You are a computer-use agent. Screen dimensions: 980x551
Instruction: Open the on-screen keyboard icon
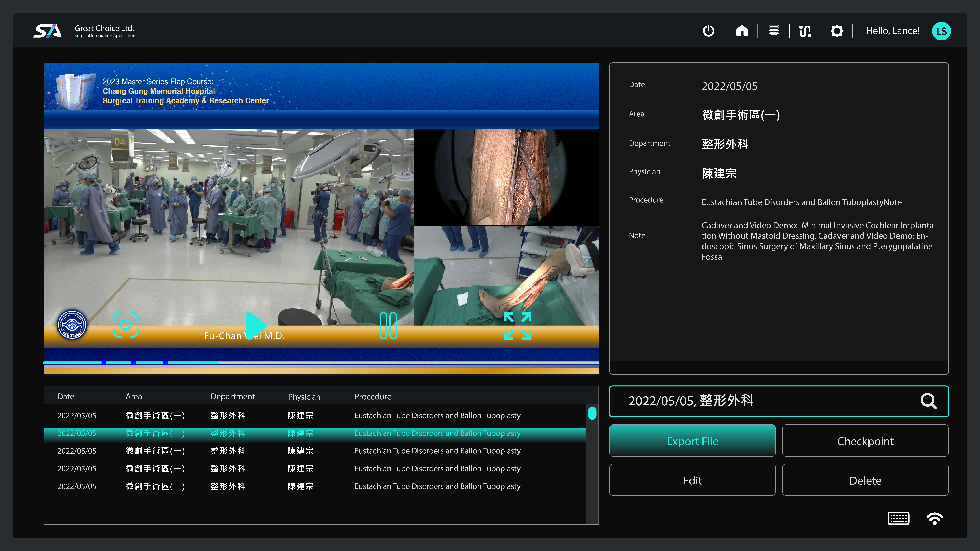(898, 518)
